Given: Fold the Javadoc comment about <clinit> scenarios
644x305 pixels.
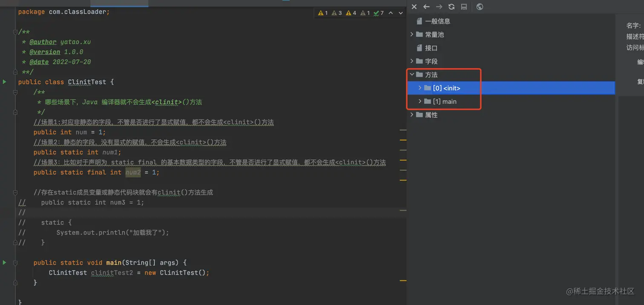Looking at the screenshot, I should (x=14, y=92).
